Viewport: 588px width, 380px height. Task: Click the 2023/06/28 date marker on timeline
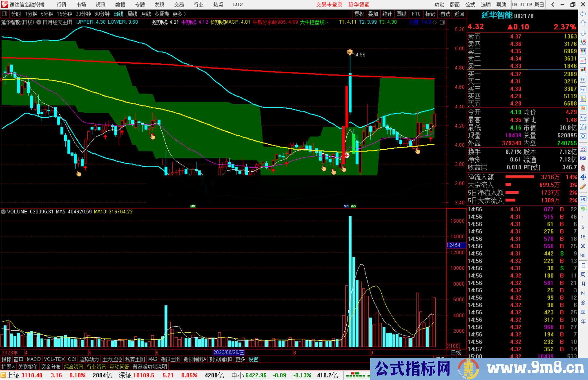pyautogui.click(x=228, y=352)
